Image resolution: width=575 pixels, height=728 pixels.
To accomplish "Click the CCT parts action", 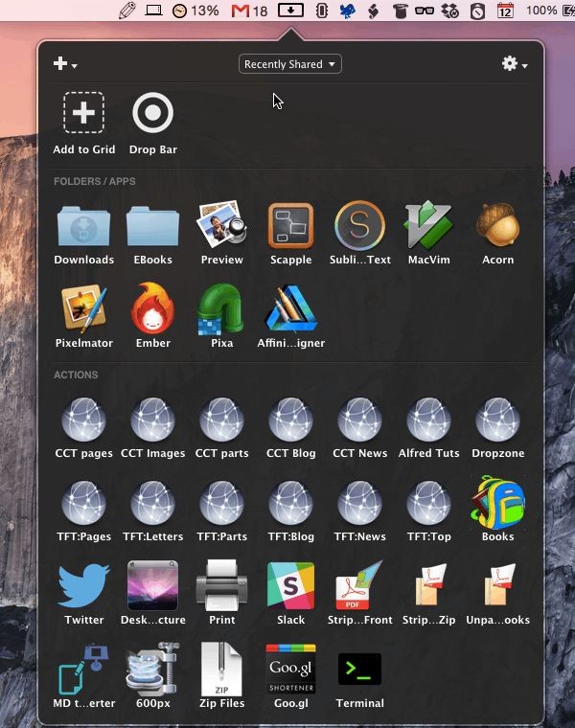I will 222,420.
